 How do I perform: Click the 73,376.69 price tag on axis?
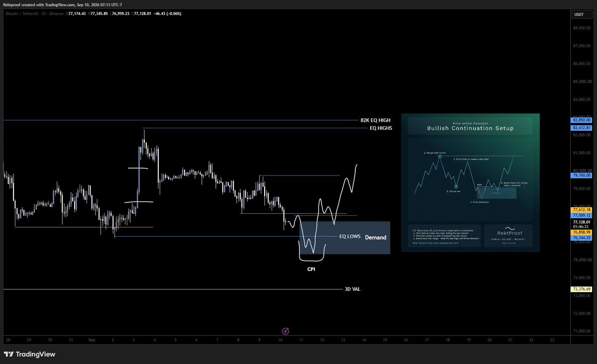click(x=582, y=289)
